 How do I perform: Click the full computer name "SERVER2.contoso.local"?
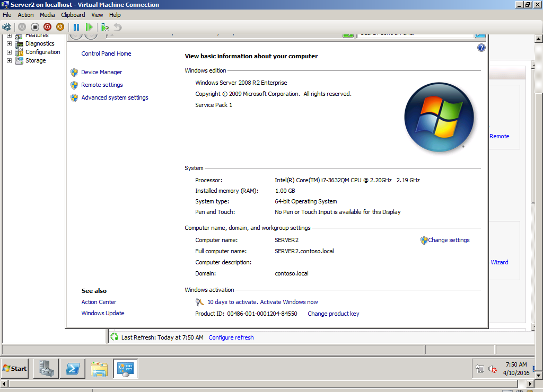point(304,251)
